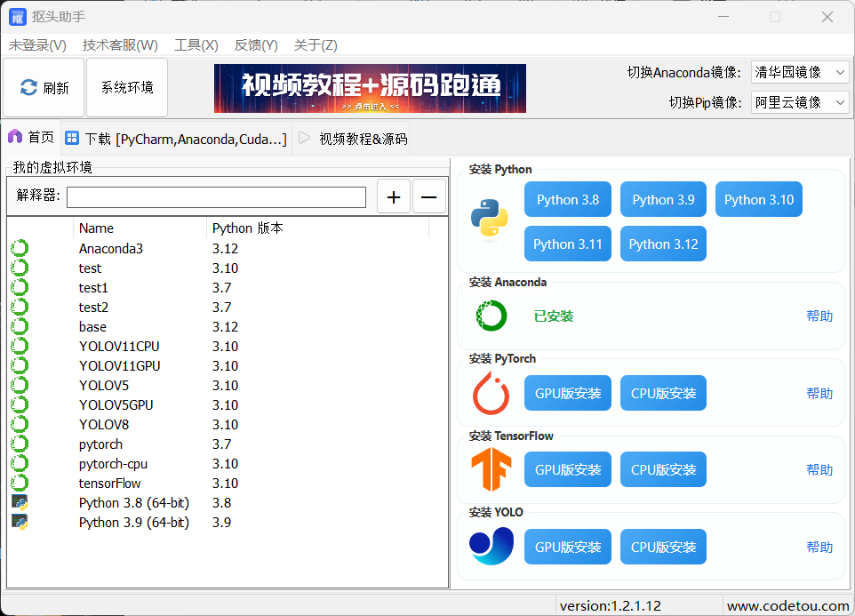Click the Python logo in 安装 Python section
Image resolution: width=855 pixels, height=616 pixels.
point(490,218)
